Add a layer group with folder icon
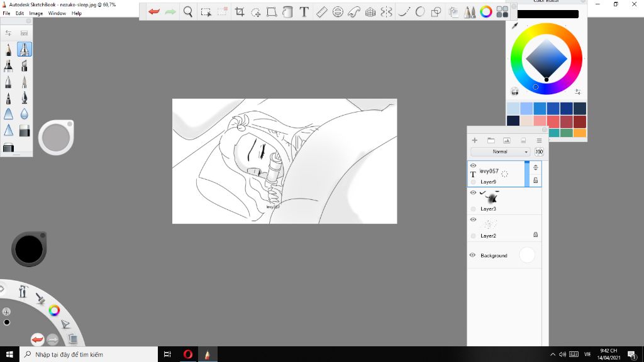The width and height of the screenshot is (644, 362). pos(491,140)
